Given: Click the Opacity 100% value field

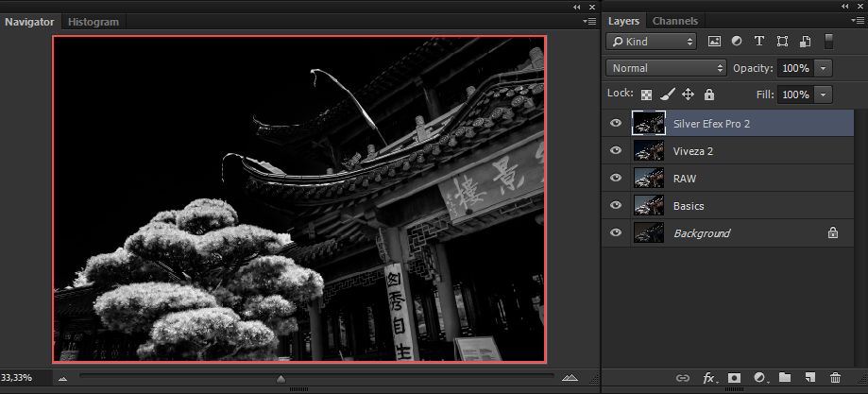Looking at the screenshot, I should click(796, 68).
